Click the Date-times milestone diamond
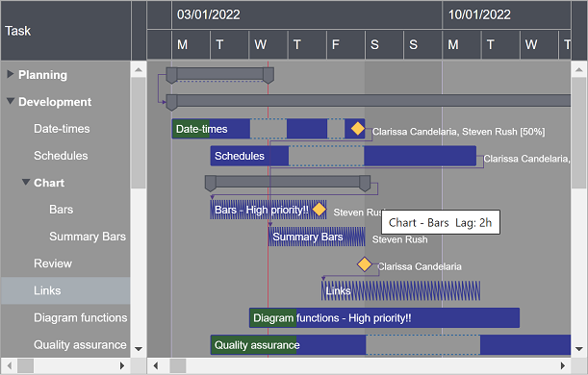The height and width of the screenshot is (375, 588). [357, 128]
